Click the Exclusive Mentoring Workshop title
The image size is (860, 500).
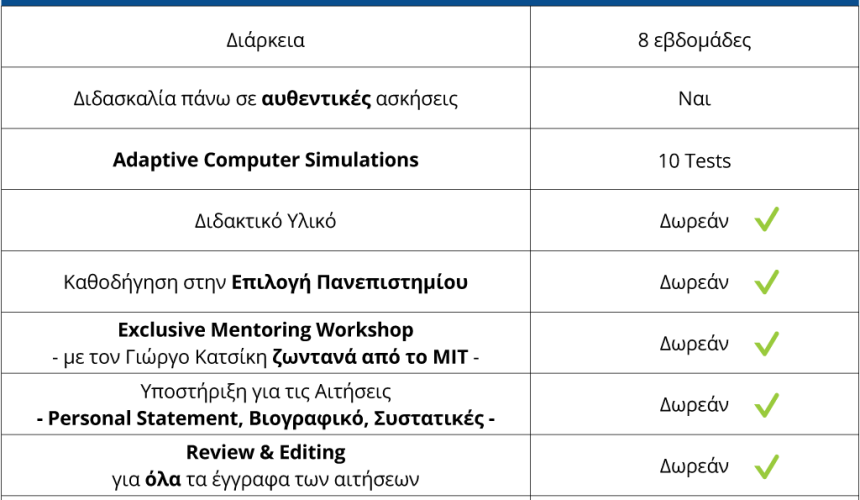tap(265, 329)
